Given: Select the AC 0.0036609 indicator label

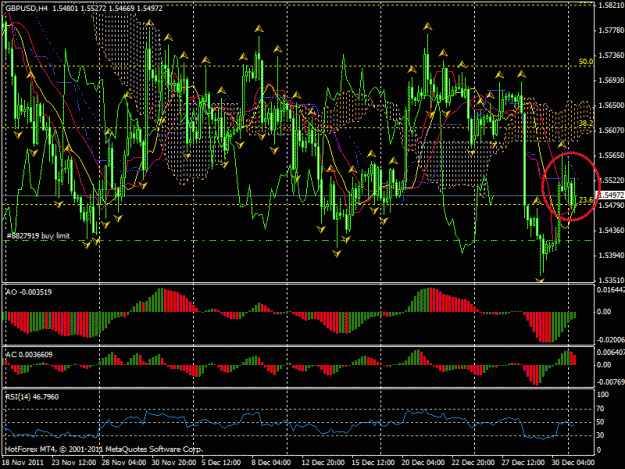Looking at the screenshot, I should [x=29, y=355].
